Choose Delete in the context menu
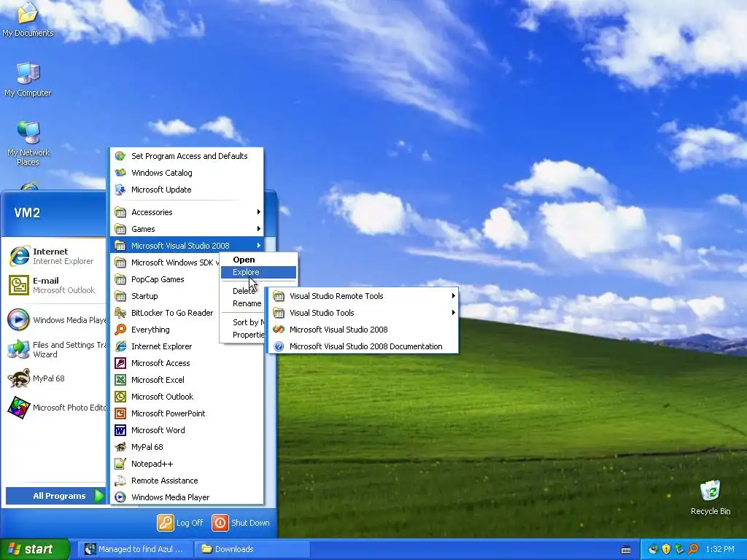 pyautogui.click(x=243, y=291)
